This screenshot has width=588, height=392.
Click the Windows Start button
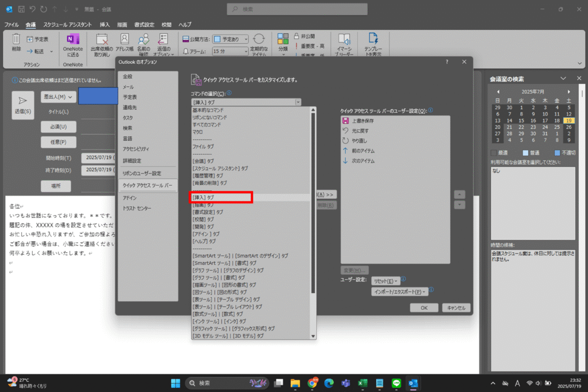[176, 383]
